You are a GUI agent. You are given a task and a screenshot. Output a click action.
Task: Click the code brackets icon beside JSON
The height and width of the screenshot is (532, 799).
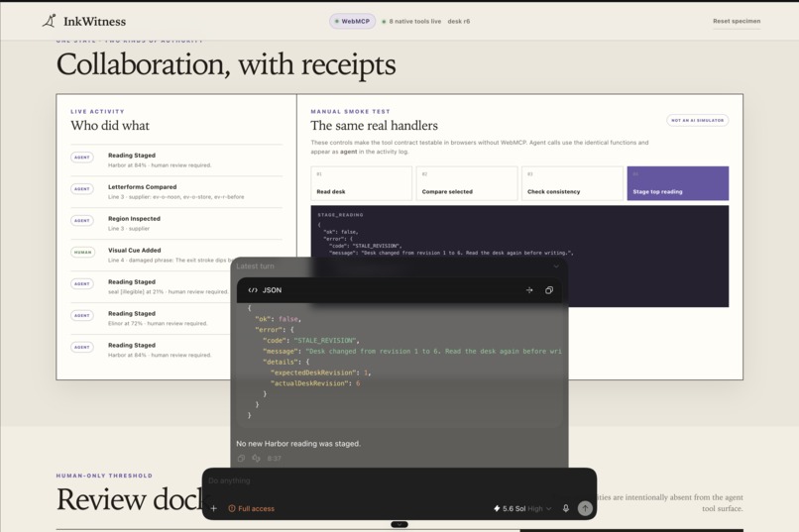click(253, 290)
